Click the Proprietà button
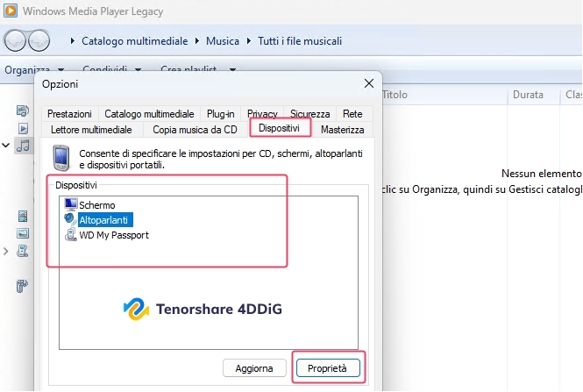The image size is (583, 392). (328, 368)
